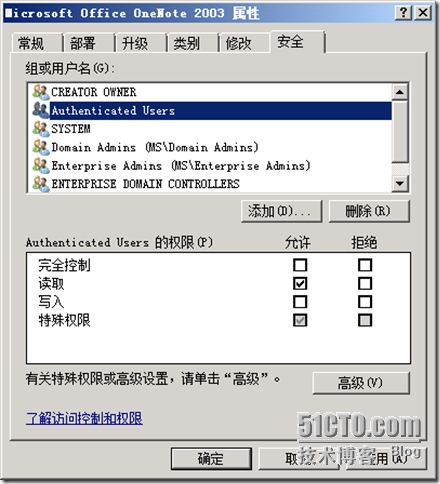Screen dimensions: 440x484
Task: Check Deny for 写入 permission
Action: [x=365, y=302]
